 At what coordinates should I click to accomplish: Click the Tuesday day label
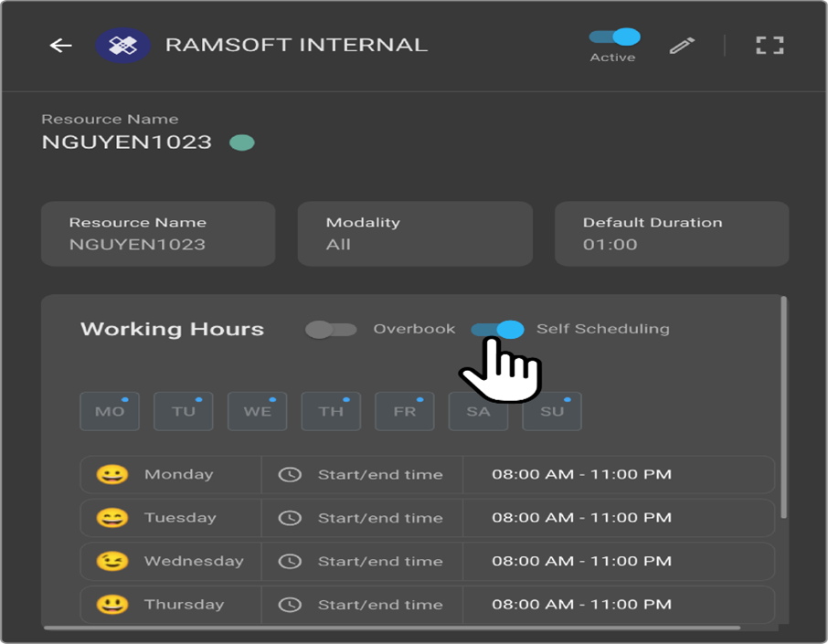(x=180, y=518)
